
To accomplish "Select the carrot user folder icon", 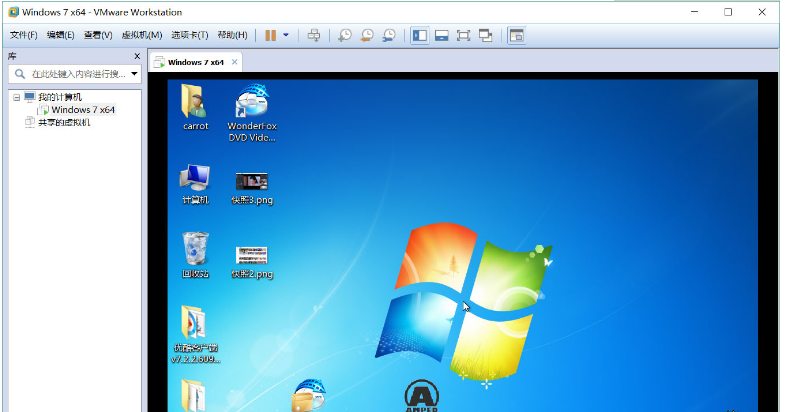I will point(196,107).
